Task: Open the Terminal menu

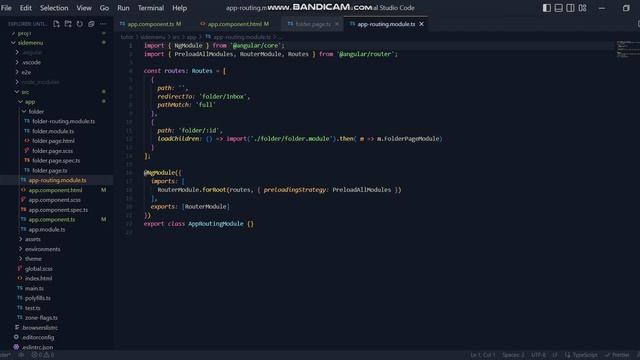Action: (151, 8)
